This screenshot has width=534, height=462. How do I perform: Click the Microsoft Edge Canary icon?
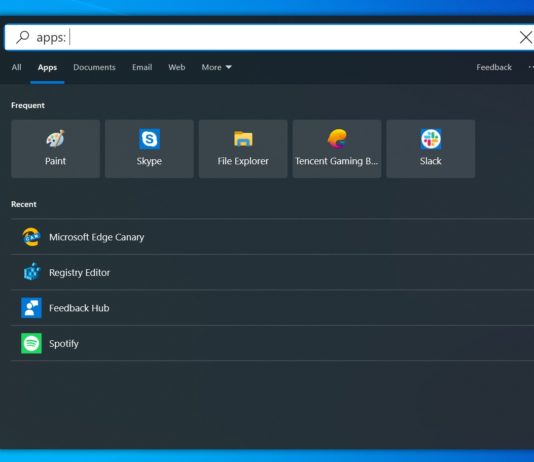(x=31, y=237)
